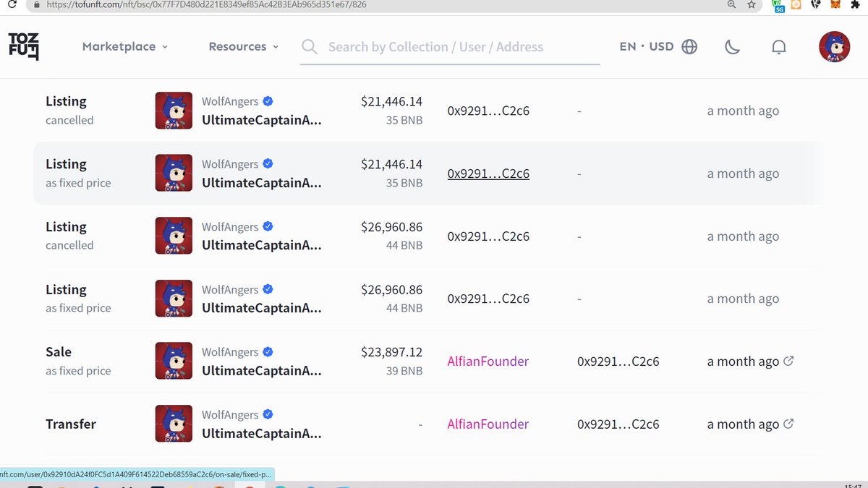
Task: Open WolfAngers collection in Transfer row
Action: pyautogui.click(x=230, y=414)
